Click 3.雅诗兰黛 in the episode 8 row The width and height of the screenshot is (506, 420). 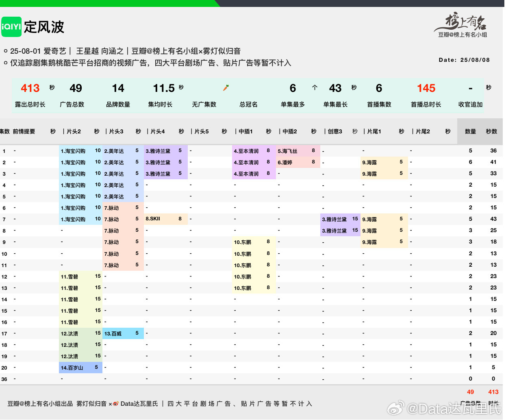pos(334,231)
